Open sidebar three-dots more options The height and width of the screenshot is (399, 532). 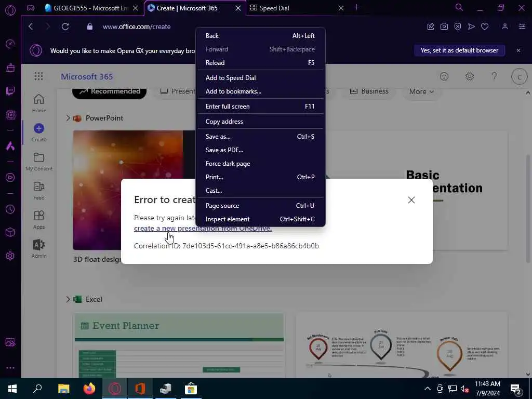pyautogui.click(x=10, y=368)
